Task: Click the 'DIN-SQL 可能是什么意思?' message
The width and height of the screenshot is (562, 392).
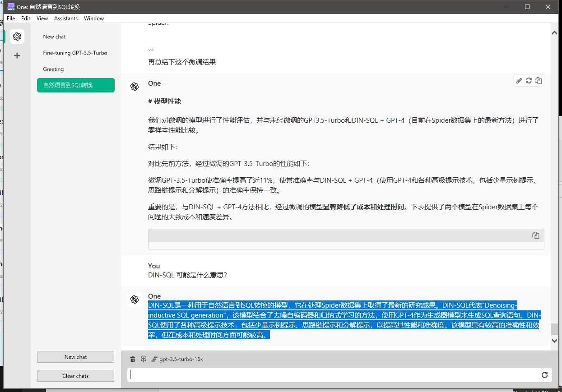Action: point(187,275)
